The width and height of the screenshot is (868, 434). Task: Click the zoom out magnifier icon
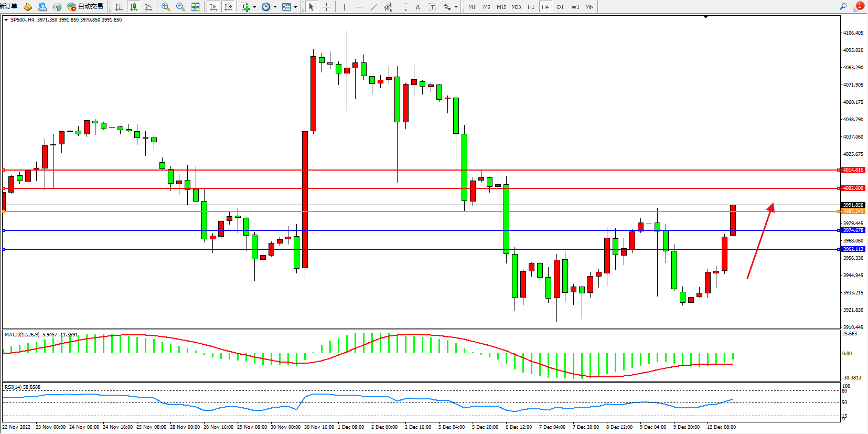click(x=180, y=7)
